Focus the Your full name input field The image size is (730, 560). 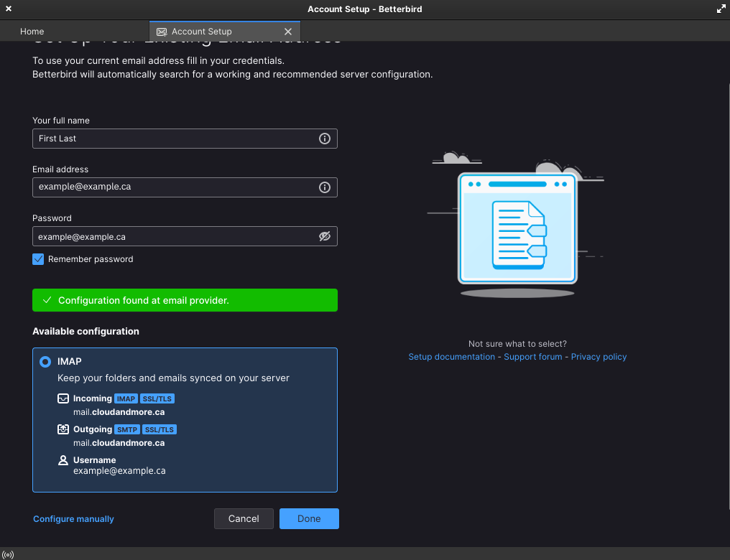[x=185, y=139]
